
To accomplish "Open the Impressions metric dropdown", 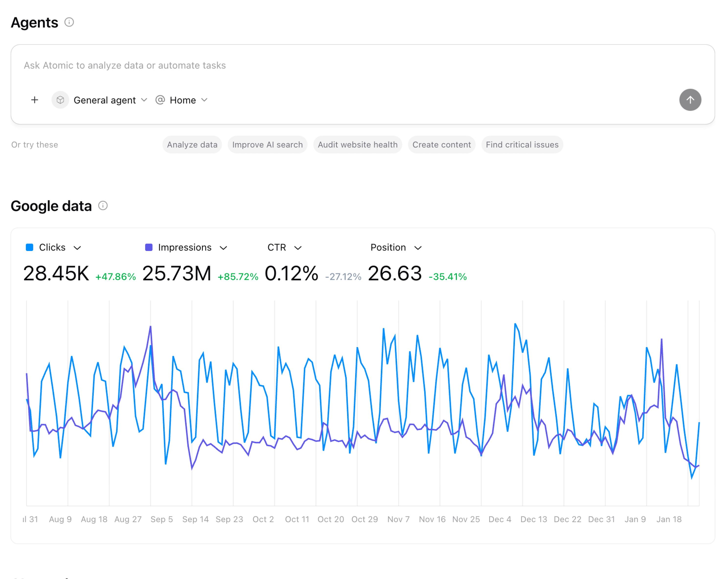I will (x=224, y=248).
